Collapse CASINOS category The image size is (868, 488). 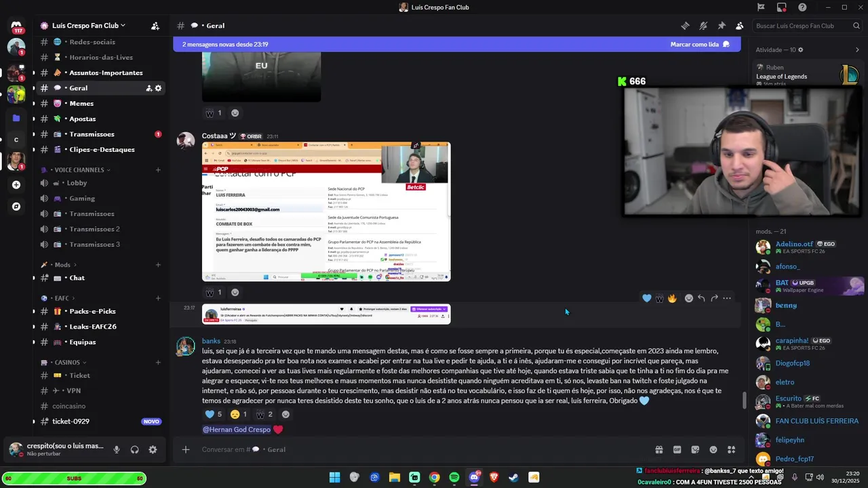click(64, 363)
